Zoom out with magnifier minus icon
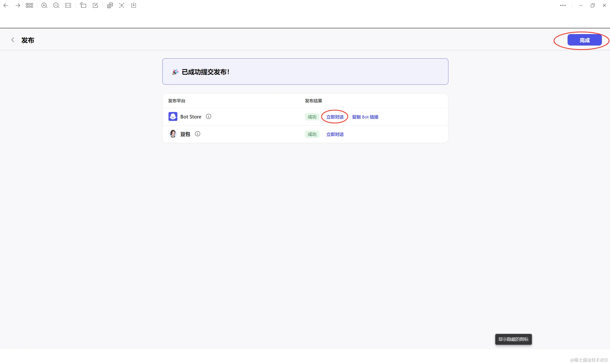The width and height of the screenshot is (610, 364). (56, 5)
